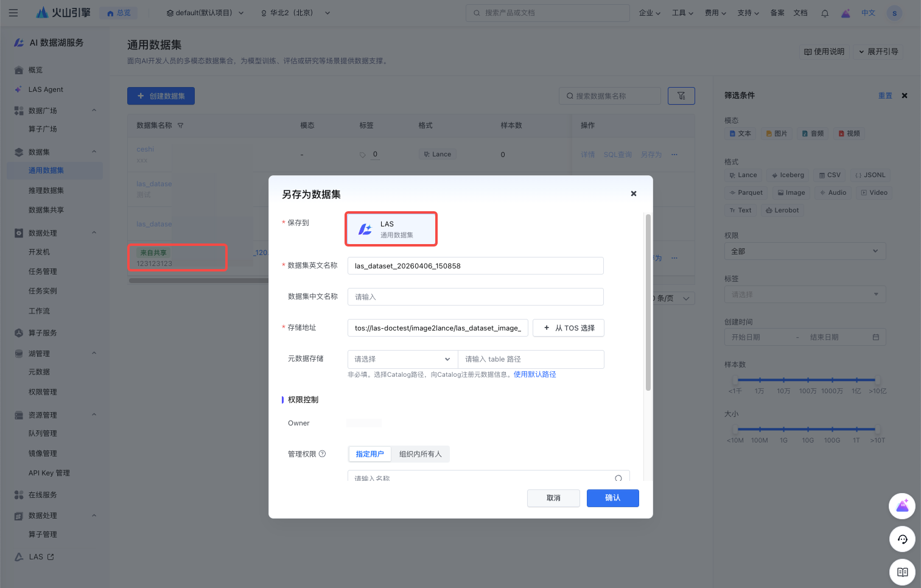Click the LAS 通用数据集 save target card
Viewport: 921px width, 588px height.
coord(391,229)
